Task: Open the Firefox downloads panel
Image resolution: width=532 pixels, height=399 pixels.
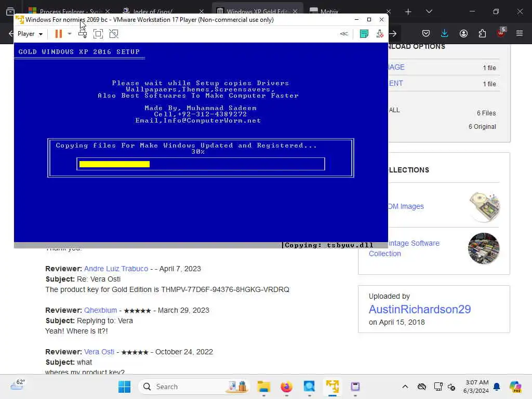Action: click(x=445, y=33)
